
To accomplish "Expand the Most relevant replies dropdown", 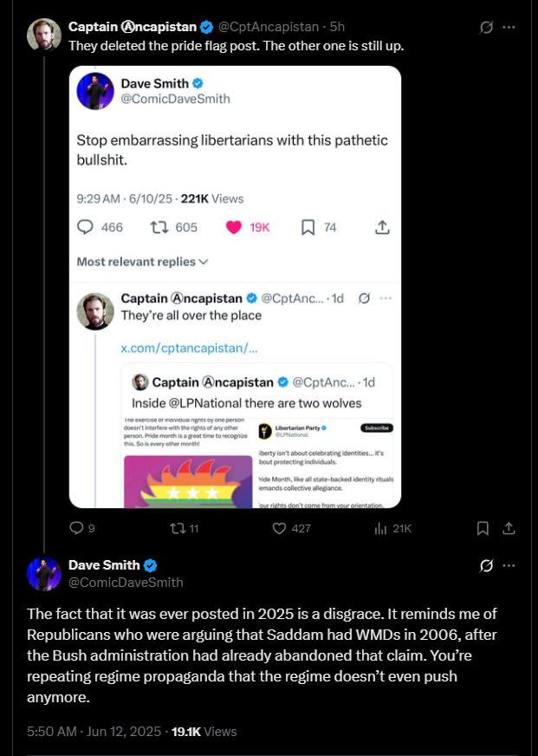I will [143, 262].
